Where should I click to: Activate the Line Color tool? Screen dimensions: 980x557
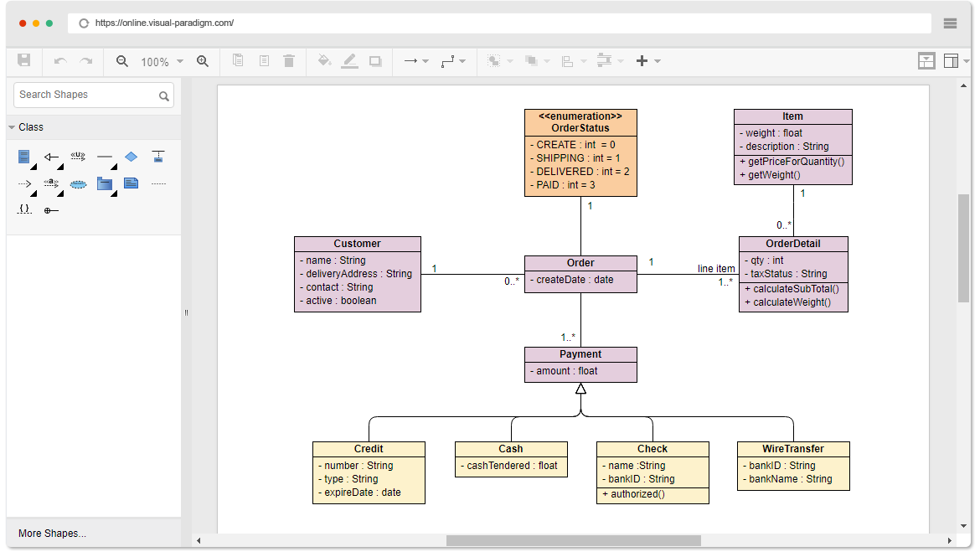point(350,60)
